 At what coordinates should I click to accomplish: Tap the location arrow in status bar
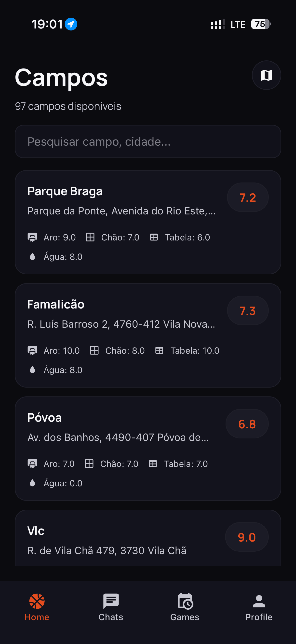[x=71, y=24]
